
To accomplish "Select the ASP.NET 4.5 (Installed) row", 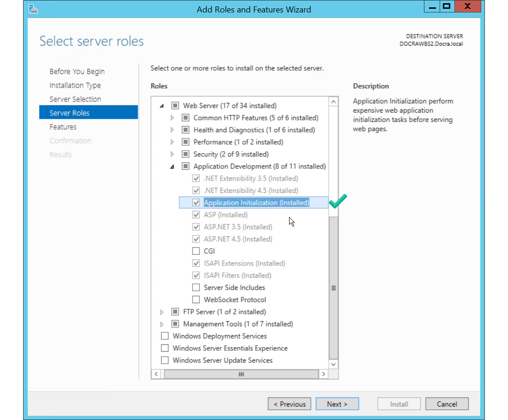I will 238,239.
